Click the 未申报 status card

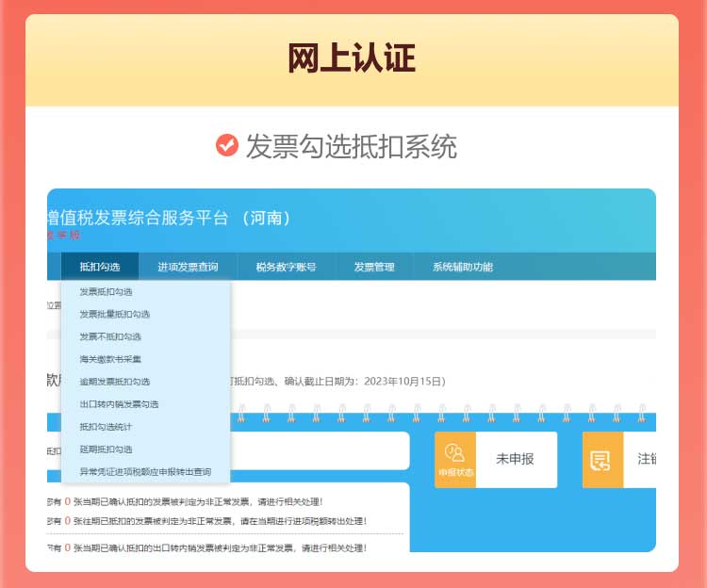pyautogui.click(x=515, y=459)
